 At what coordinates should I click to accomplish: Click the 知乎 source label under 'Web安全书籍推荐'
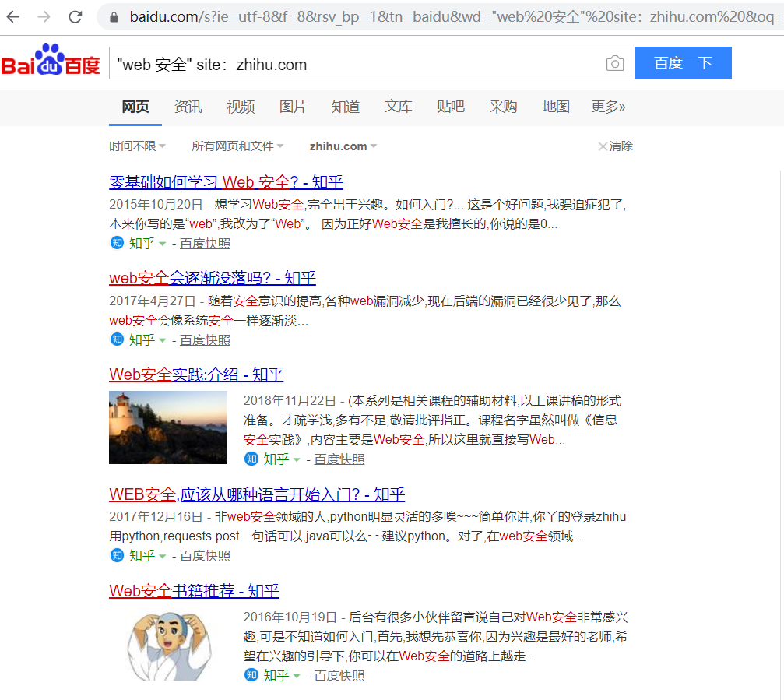[x=276, y=676]
